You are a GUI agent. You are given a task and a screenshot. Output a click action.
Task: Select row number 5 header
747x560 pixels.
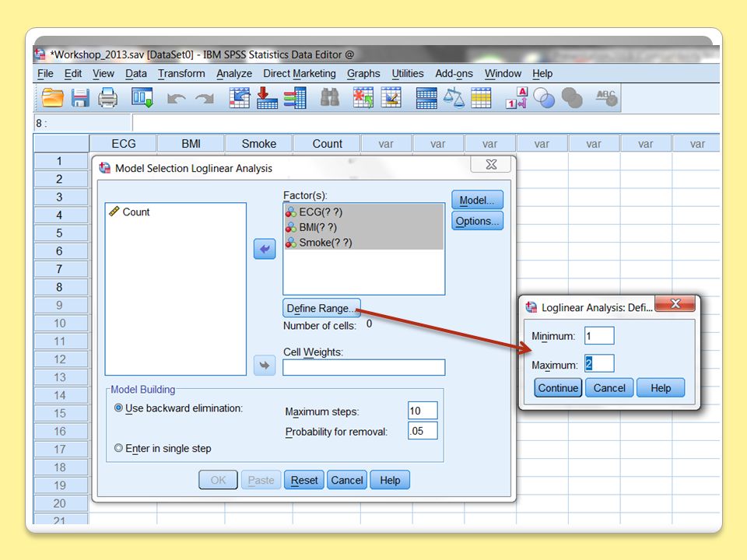pyautogui.click(x=61, y=233)
